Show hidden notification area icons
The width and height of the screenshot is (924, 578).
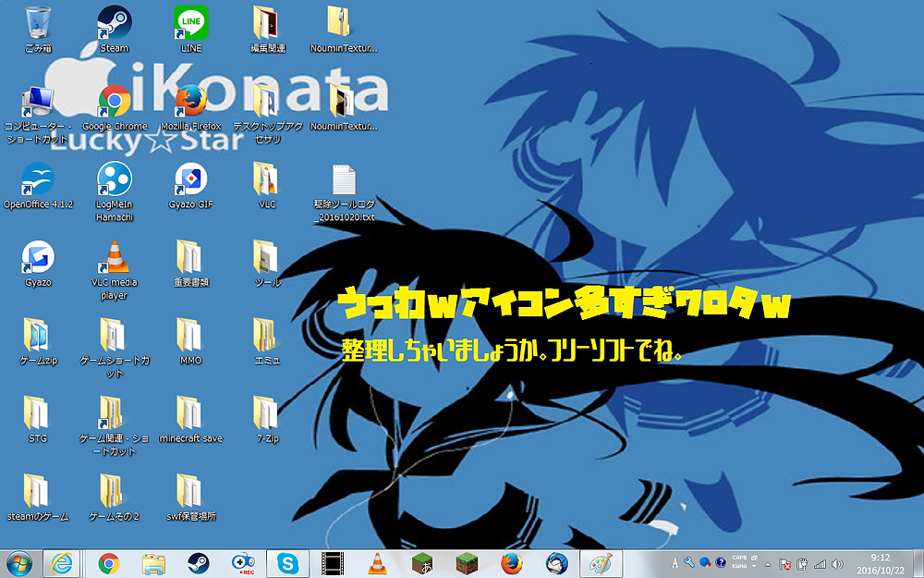pos(770,564)
